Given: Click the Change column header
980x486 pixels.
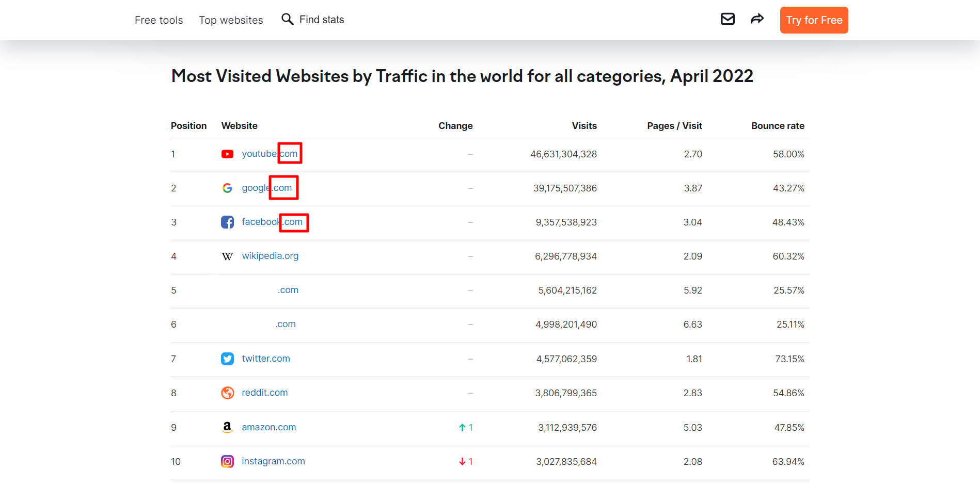Looking at the screenshot, I should (455, 126).
